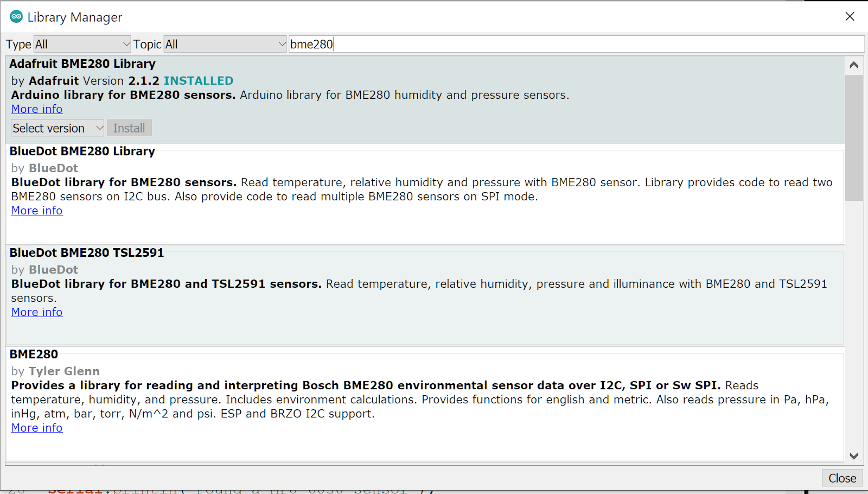Click the scrollbar up arrow
Image resolution: width=868 pixels, height=494 pixels.
[x=854, y=65]
